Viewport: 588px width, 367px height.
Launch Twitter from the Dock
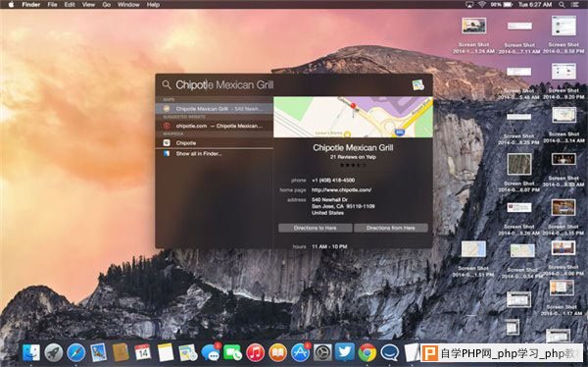click(x=345, y=352)
